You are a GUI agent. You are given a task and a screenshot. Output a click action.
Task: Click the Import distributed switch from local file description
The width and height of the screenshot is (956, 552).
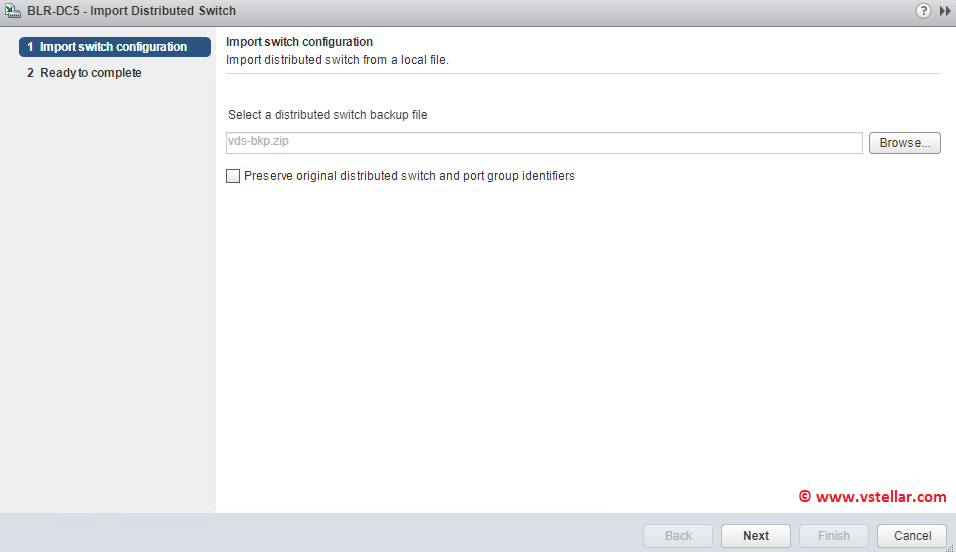coord(338,60)
